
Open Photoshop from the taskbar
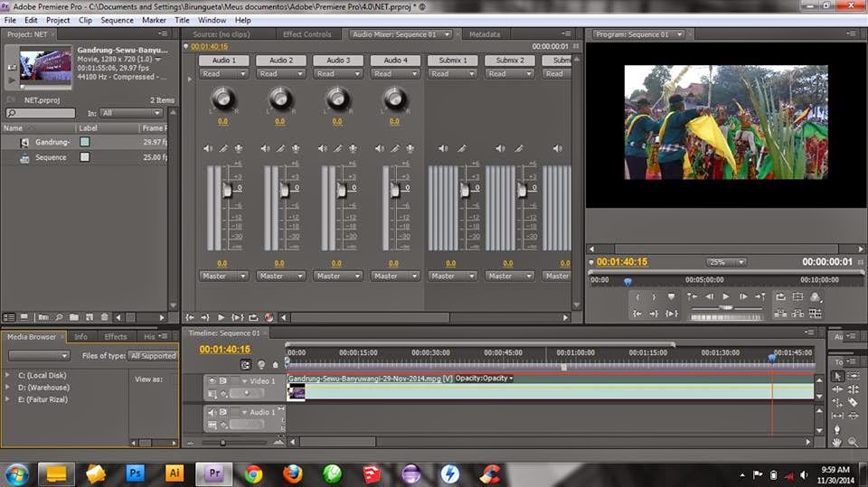point(136,473)
